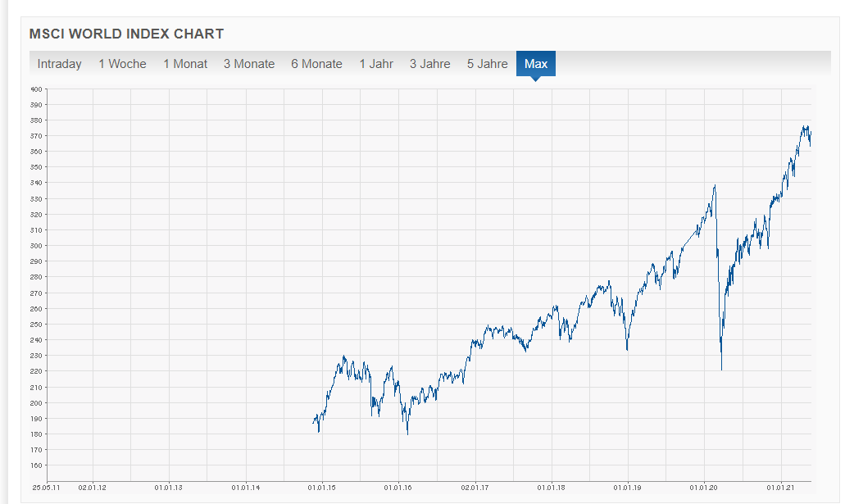The image size is (845, 504).
Task: Open the 1 Monat chart view
Action: pyautogui.click(x=185, y=64)
